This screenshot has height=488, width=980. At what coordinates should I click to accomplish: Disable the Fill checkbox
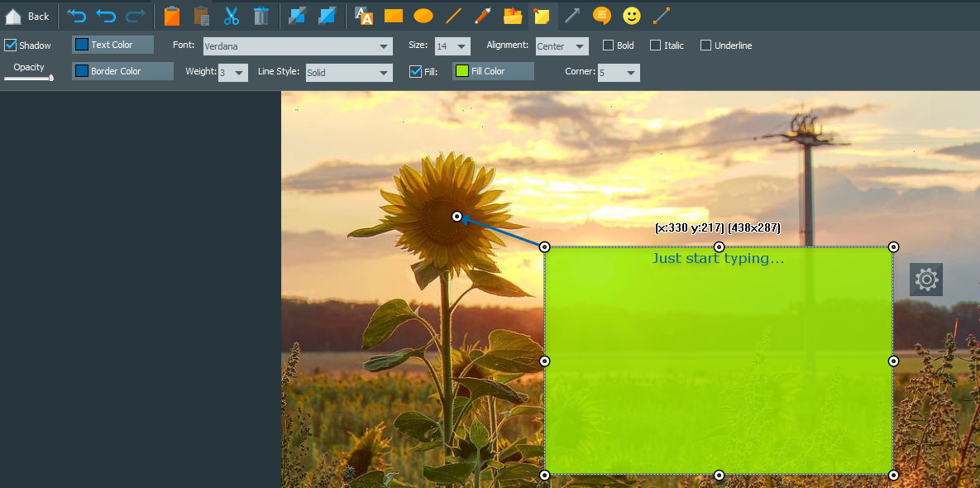416,72
